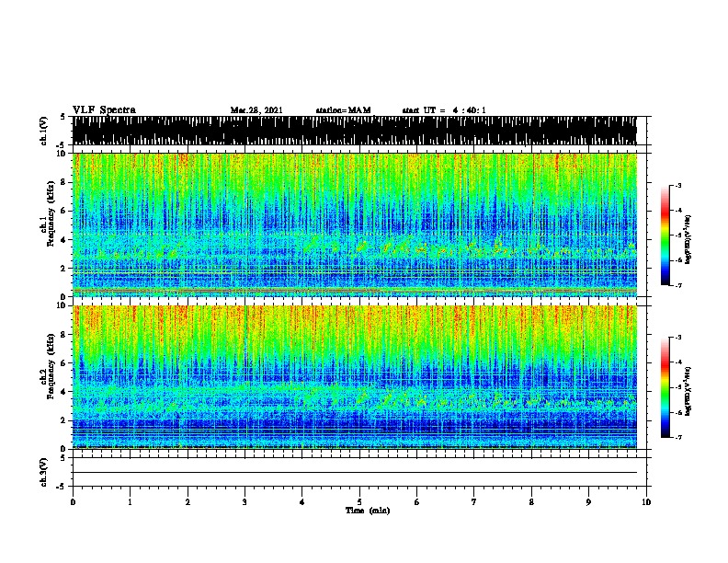The height and width of the screenshot is (563, 728).
Task: Click inside the ch.2 spectrogram panel
Action: tap(354, 377)
